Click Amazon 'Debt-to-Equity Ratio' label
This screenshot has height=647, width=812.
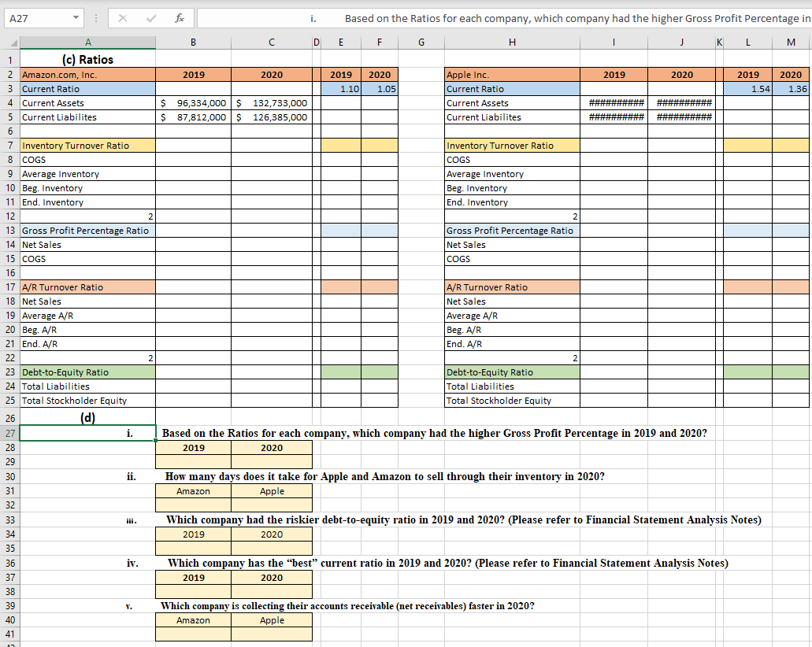[x=87, y=372]
